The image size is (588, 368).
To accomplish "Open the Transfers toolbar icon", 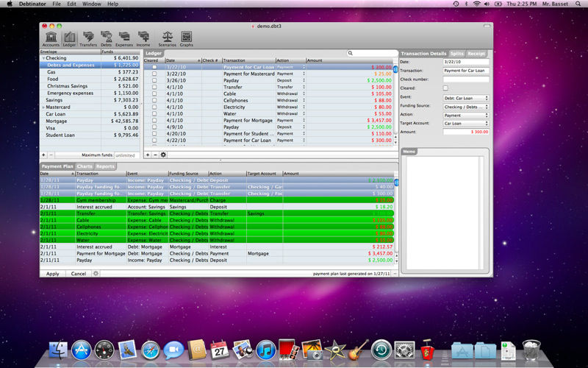I will [x=88, y=39].
